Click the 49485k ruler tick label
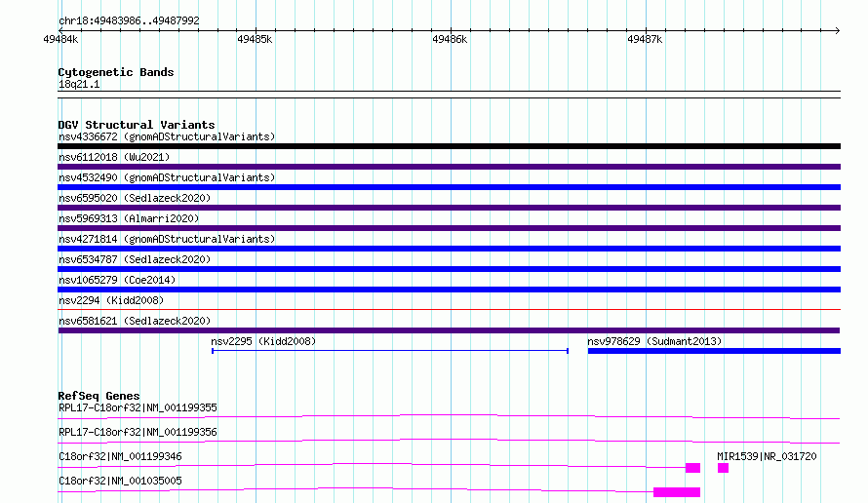Screen dimensions: 868x503 tap(255, 39)
